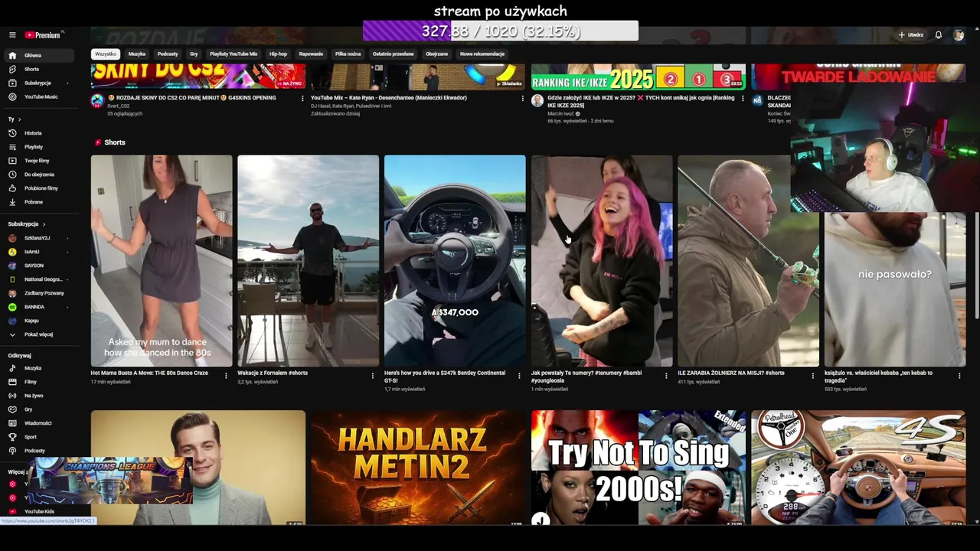Expand the Subskrypcje section heading
Image resolution: width=980 pixels, height=551 pixels.
(27, 224)
